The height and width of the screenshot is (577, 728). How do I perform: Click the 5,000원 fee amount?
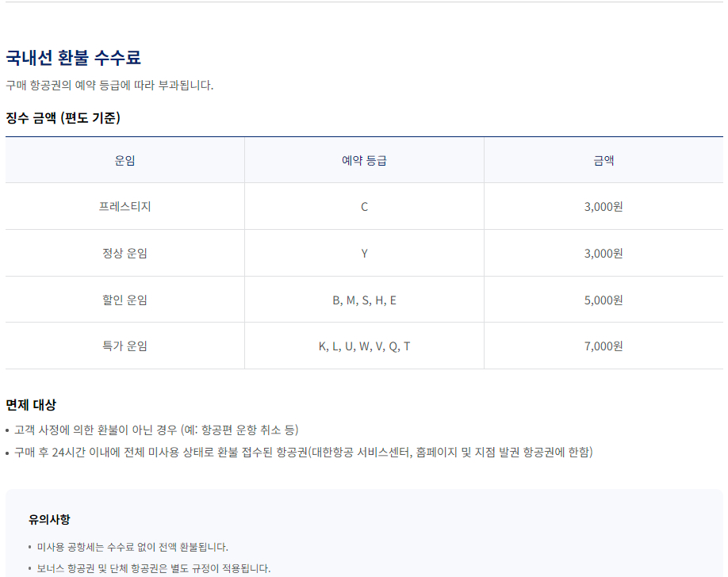pos(603,299)
